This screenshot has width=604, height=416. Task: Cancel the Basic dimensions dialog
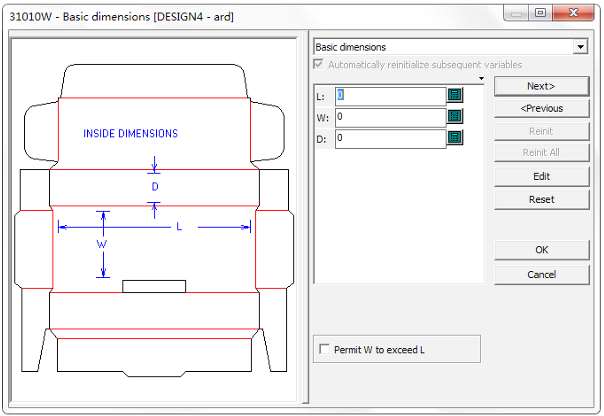pyautogui.click(x=541, y=274)
